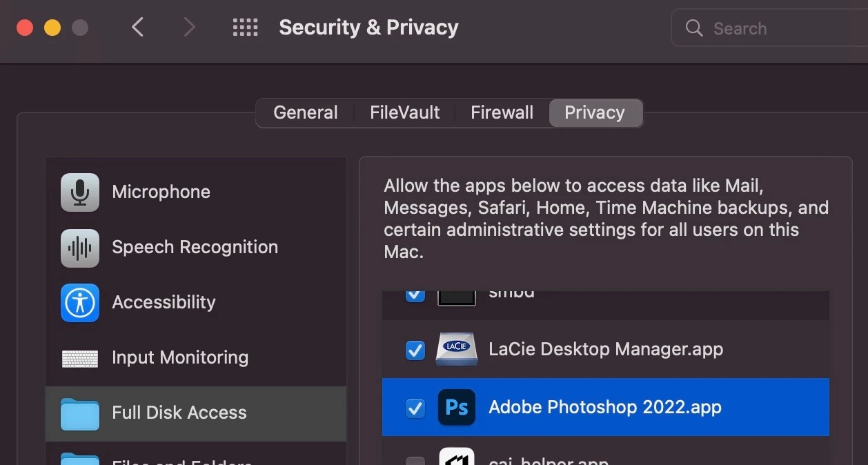Toggle the smbd checkbox
The width and height of the screenshot is (868, 465).
[415, 295]
